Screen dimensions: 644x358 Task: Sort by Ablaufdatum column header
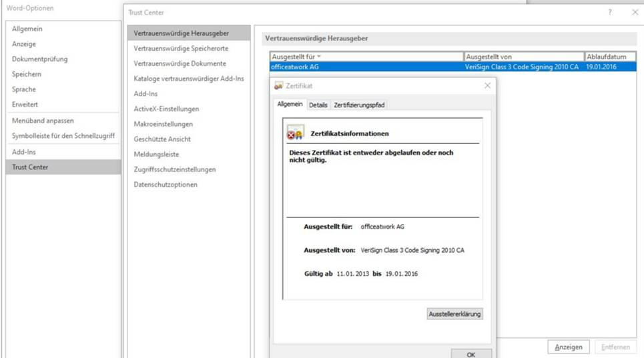pos(610,57)
